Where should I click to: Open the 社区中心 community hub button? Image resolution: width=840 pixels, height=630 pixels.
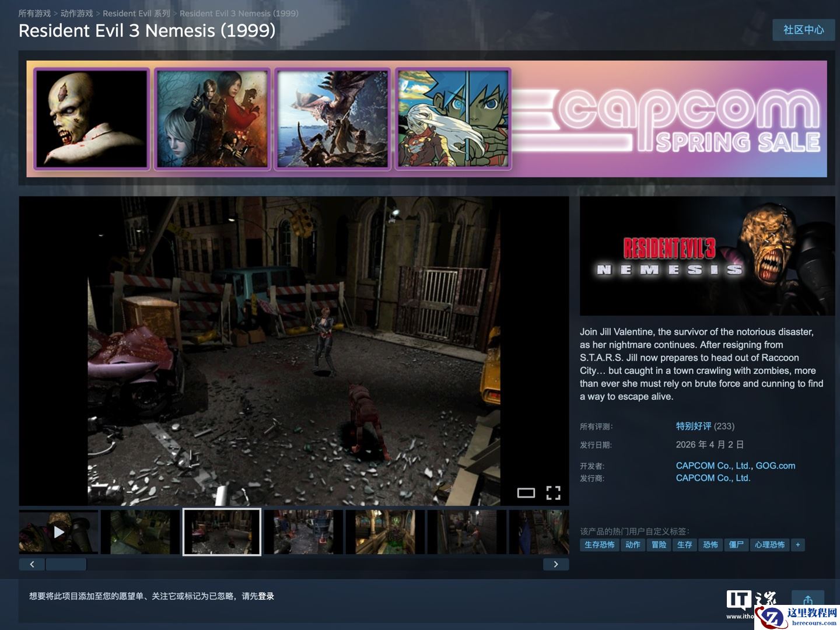(x=803, y=30)
